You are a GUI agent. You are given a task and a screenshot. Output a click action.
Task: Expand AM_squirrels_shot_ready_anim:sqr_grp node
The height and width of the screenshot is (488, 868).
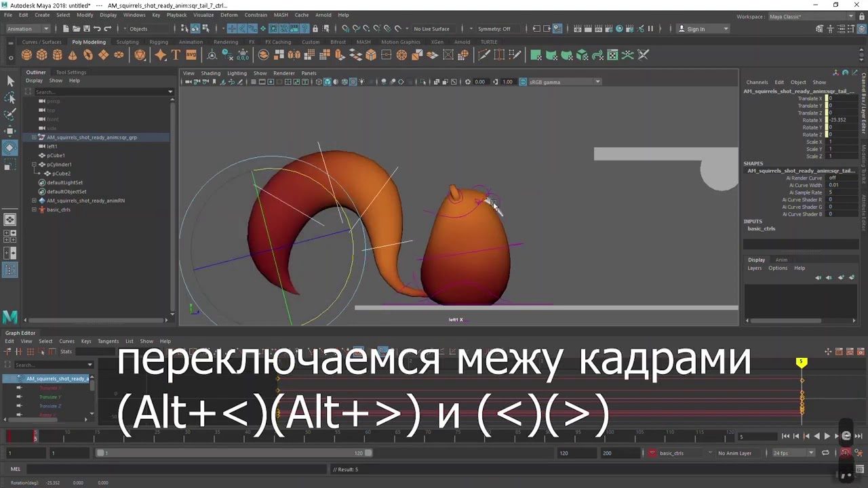[x=34, y=137]
